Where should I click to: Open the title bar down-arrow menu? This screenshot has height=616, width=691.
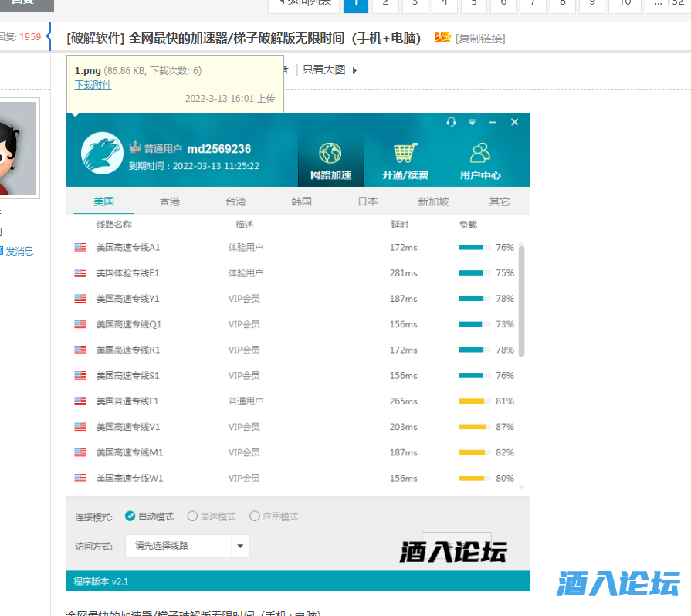point(472,122)
